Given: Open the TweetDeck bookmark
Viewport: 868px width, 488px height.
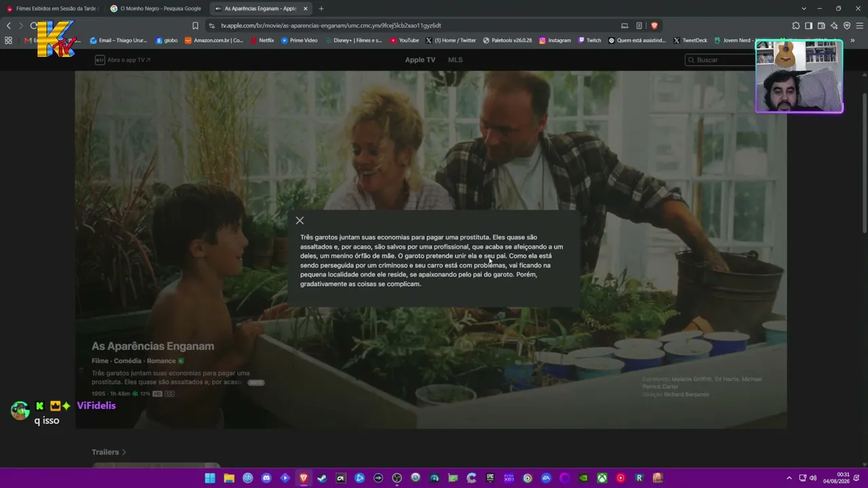Looking at the screenshot, I should point(690,41).
